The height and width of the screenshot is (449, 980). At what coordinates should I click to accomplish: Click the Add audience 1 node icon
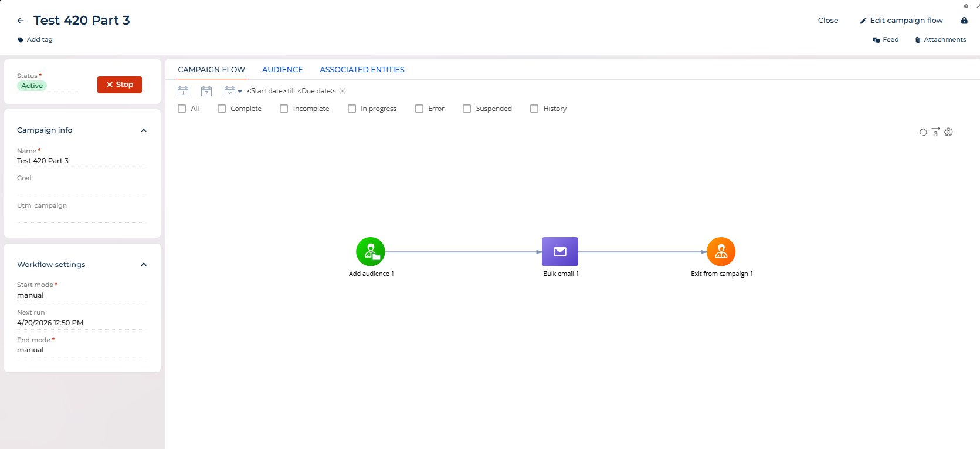pyautogui.click(x=370, y=252)
